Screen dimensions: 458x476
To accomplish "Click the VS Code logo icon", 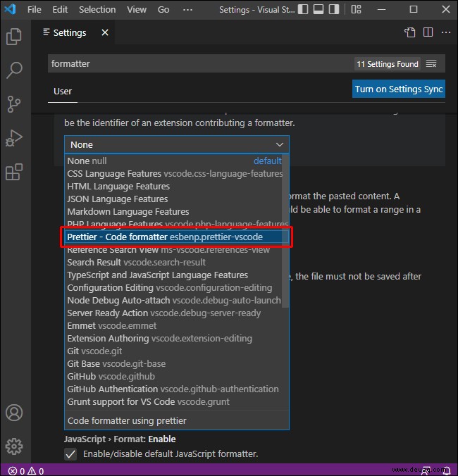I will coord(10,9).
